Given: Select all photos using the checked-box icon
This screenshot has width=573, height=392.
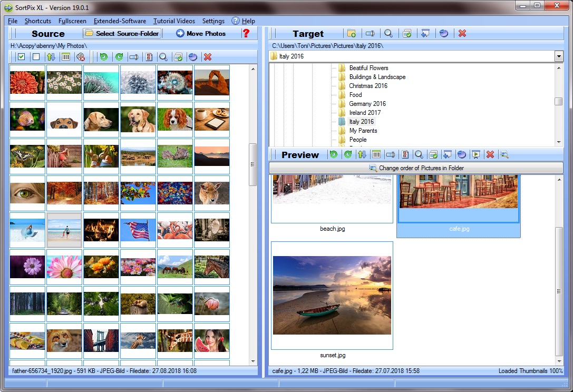Looking at the screenshot, I should coord(22,57).
